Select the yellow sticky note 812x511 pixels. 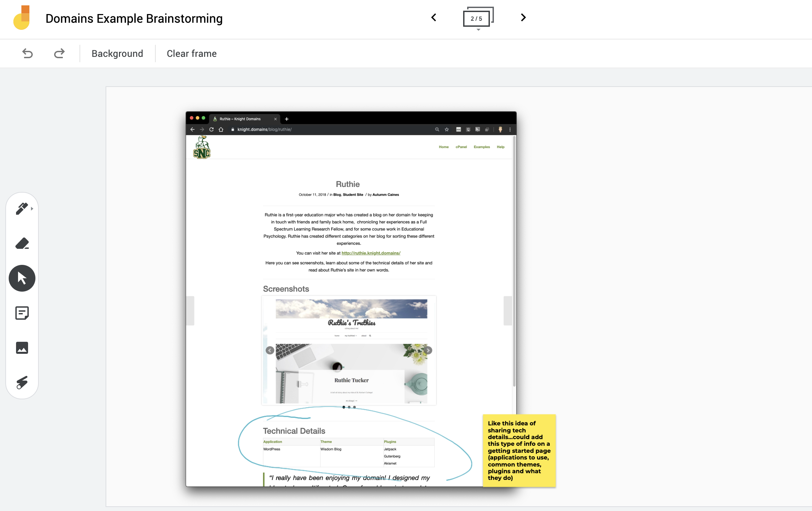(x=519, y=450)
